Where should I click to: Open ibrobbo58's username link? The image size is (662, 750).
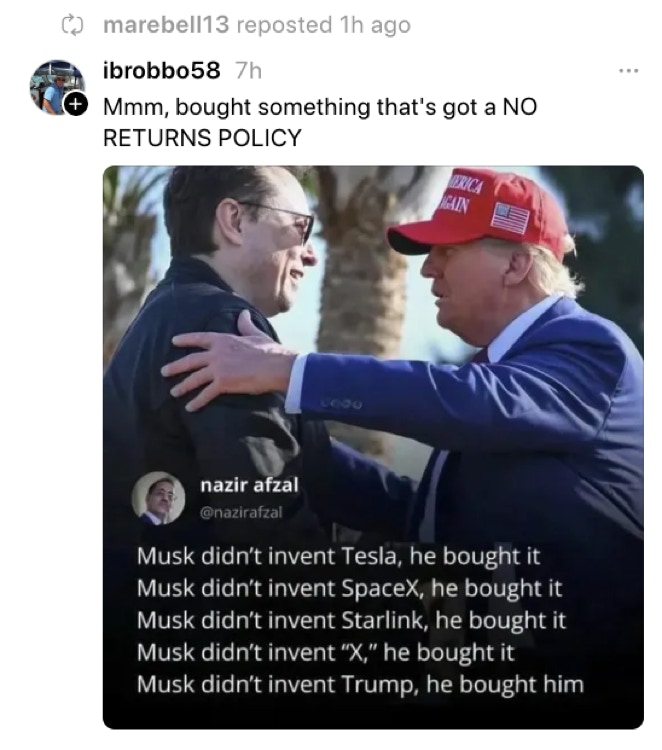162,71
